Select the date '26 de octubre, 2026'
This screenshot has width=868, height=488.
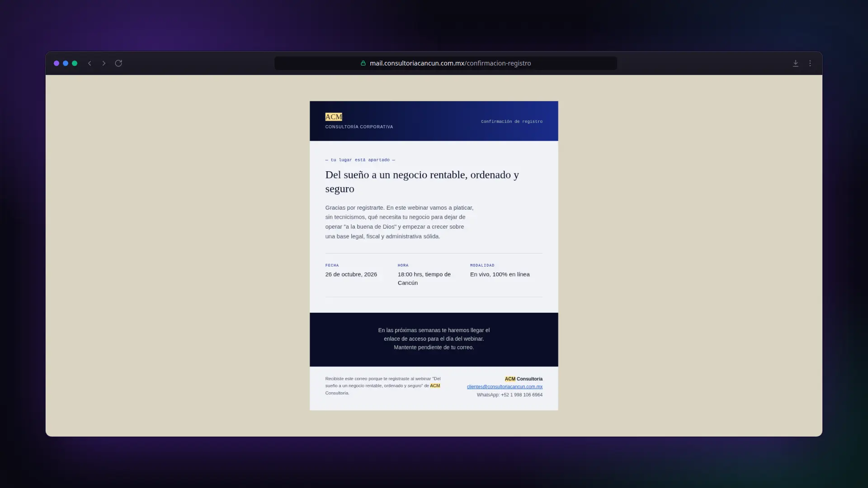(351, 274)
